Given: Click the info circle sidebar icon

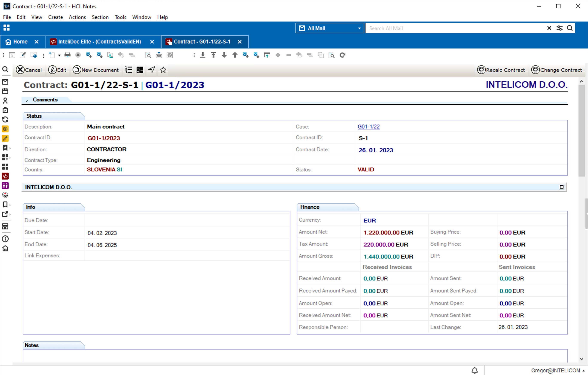Looking at the screenshot, I should click(5, 239).
